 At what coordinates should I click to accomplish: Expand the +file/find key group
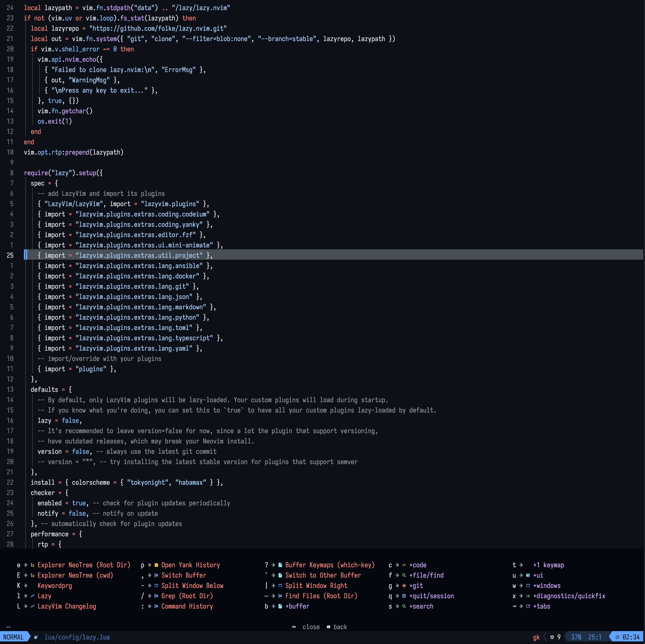pos(426,575)
